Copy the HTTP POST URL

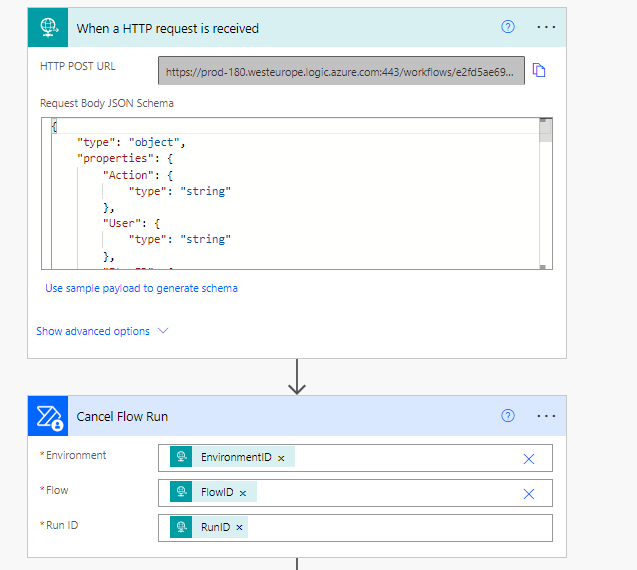[539, 71]
